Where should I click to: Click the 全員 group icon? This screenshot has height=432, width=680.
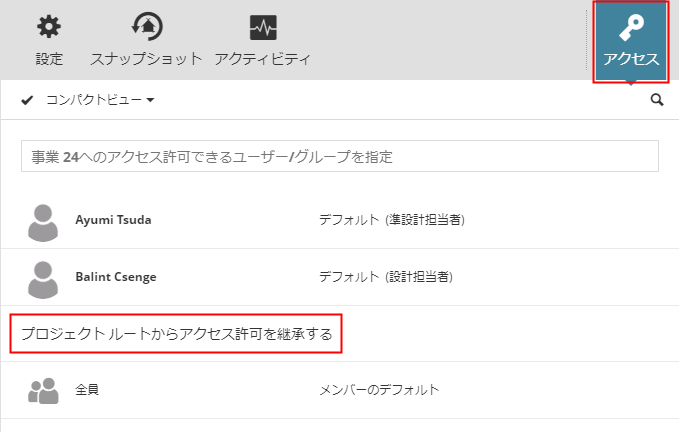pos(43,390)
